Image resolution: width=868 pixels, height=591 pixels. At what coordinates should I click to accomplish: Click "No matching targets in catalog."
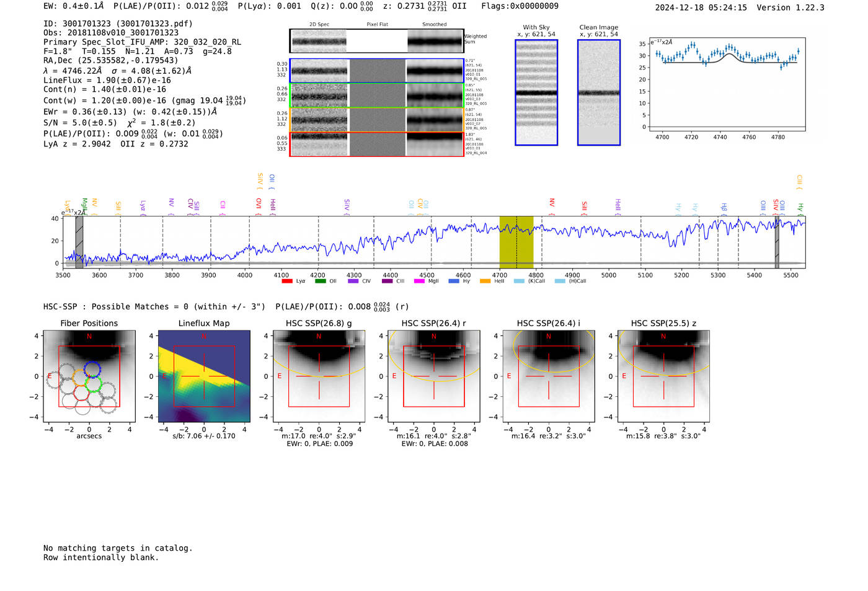[118, 548]
